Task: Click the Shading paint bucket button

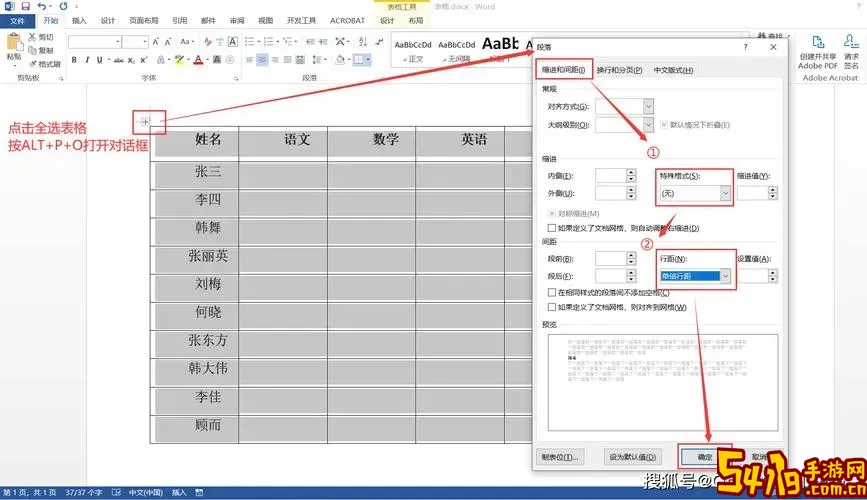Action: click(340, 60)
